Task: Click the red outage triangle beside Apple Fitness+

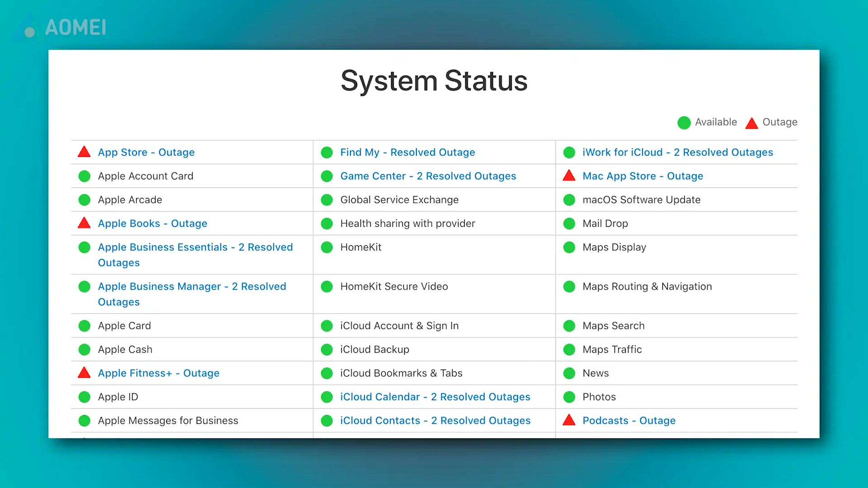Action: coord(84,372)
